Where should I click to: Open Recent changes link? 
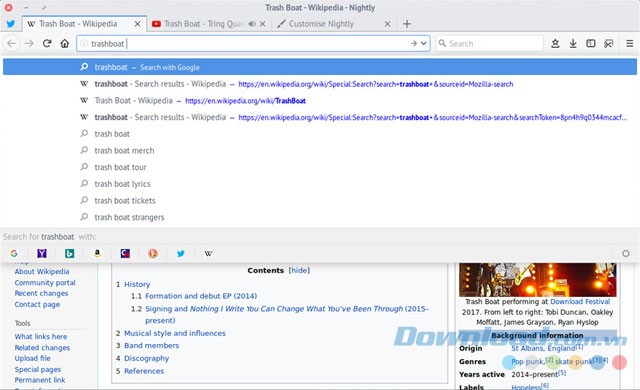pos(41,293)
